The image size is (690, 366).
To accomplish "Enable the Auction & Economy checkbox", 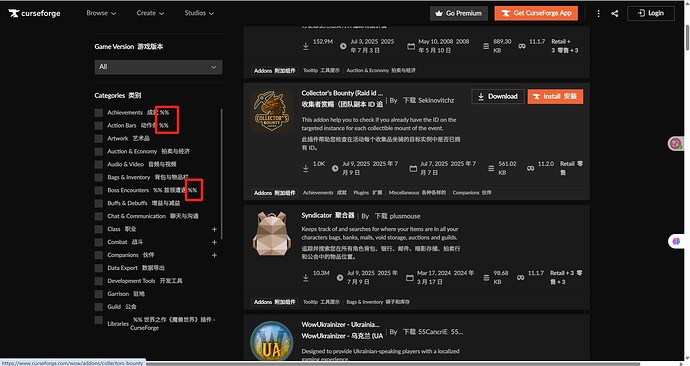I will pos(99,151).
